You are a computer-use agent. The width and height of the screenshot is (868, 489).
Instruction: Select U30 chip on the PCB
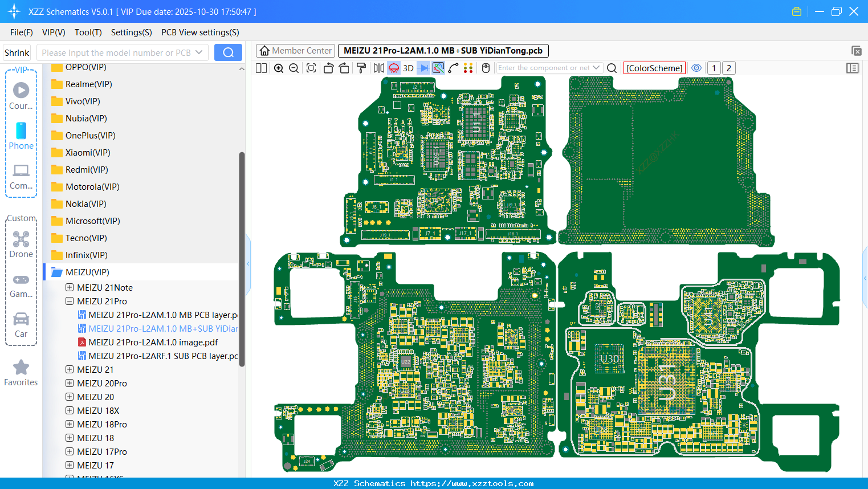(x=609, y=359)
